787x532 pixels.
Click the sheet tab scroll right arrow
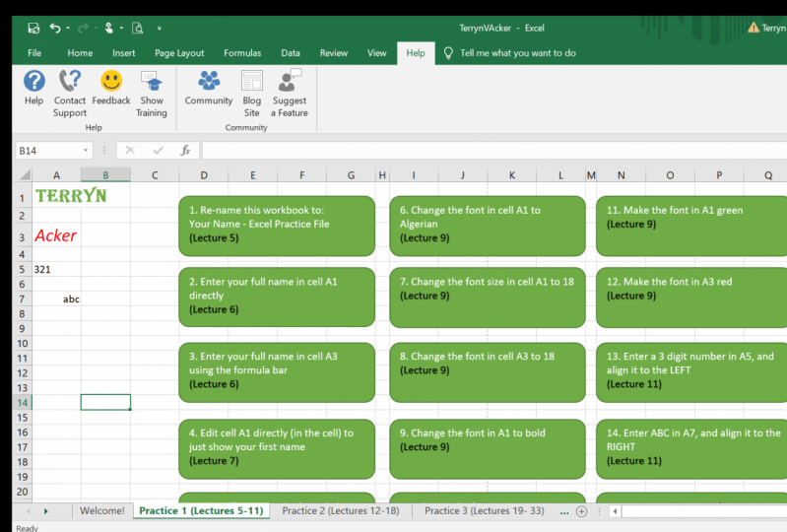pos(45,511)
